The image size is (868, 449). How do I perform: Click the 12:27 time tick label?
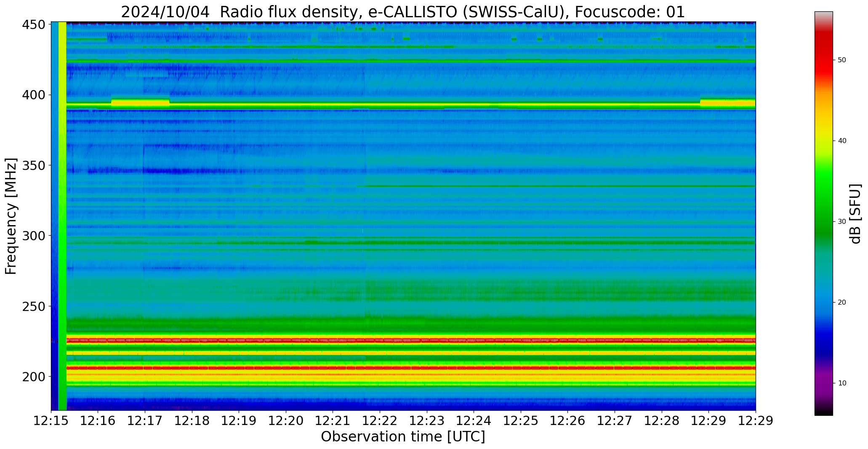[x=615, y=421]
